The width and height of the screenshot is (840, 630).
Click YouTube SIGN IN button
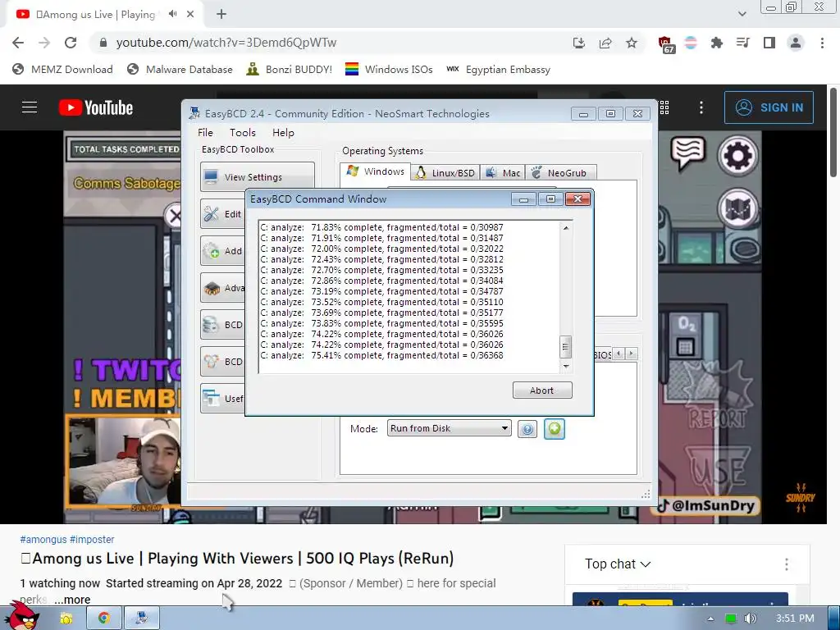[x=769, y=107]
